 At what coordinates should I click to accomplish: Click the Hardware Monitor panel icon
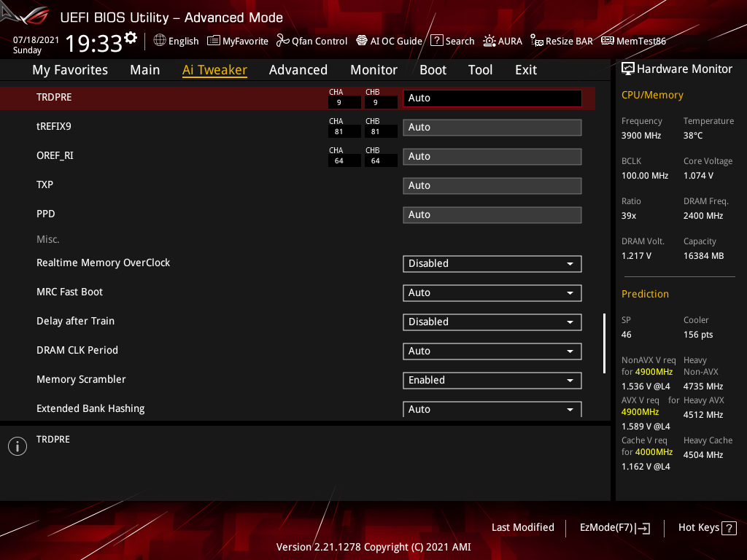629,68
